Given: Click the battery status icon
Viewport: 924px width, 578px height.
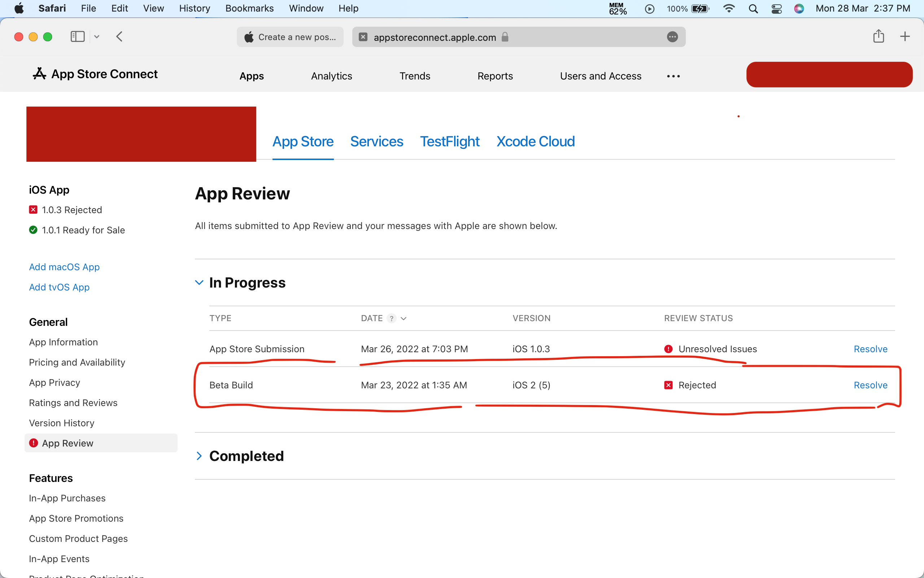Looking at the screenshot, I should [x=700, y=8].
